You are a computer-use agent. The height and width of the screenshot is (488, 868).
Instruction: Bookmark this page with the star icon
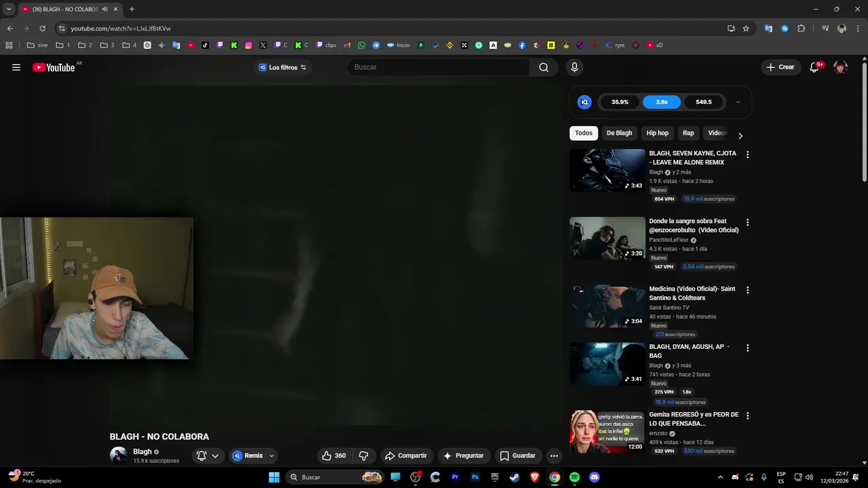tap(746, 28)
